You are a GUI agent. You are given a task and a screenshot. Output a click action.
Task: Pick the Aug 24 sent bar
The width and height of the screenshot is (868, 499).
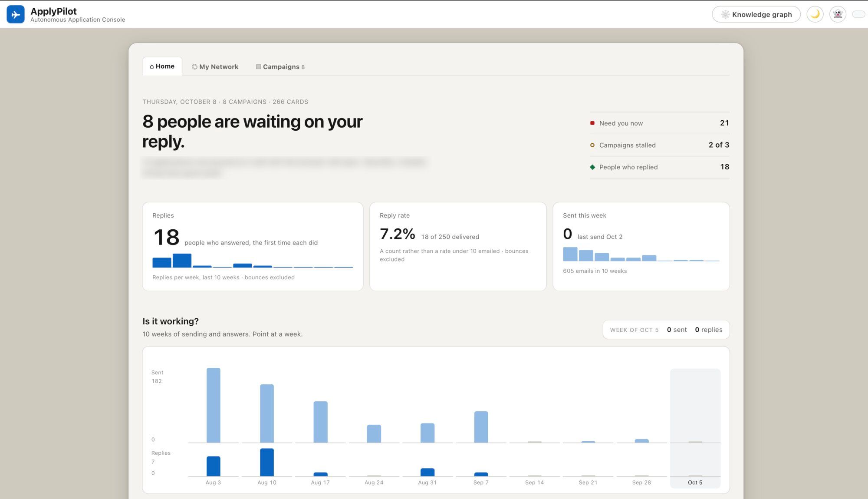coord(374,433)
